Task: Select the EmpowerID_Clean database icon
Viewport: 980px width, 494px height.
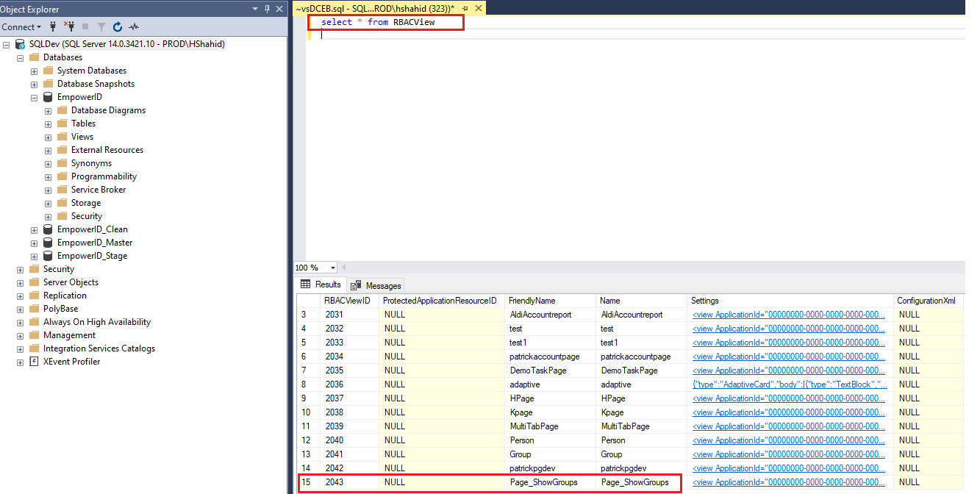Action: click(48, 229)
